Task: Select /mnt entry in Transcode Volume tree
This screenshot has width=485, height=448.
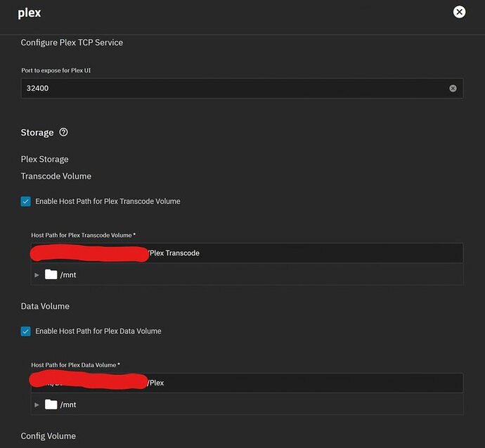Action: (68, 275)
